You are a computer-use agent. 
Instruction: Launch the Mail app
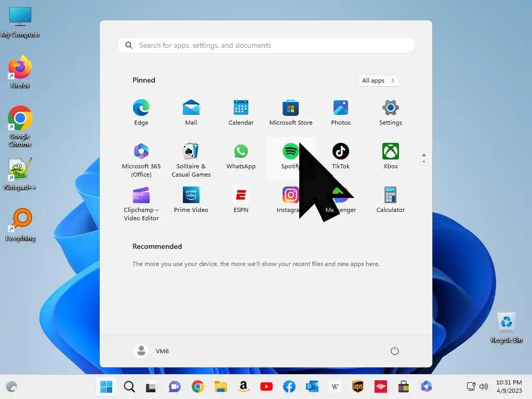[x=191, y=113]
